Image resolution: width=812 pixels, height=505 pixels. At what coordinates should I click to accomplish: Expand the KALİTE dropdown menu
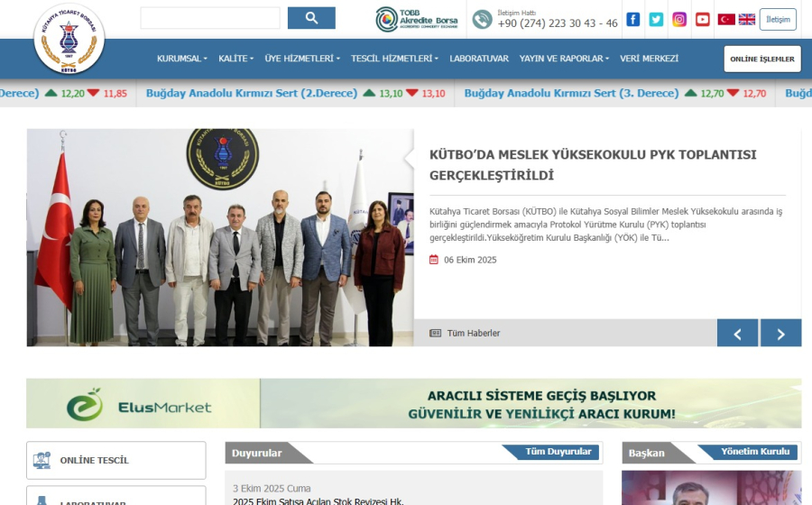pyautogui.click(x=236, y=59)
